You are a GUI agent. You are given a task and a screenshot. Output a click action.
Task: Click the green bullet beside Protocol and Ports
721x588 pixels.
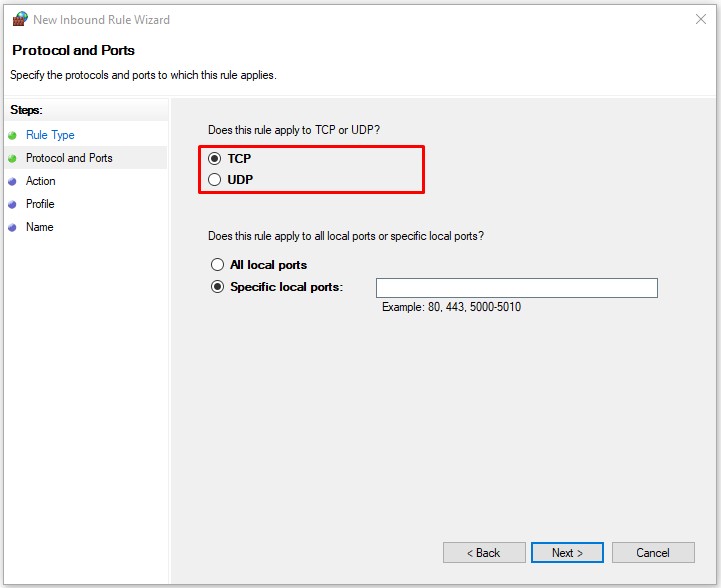[12, 158]
